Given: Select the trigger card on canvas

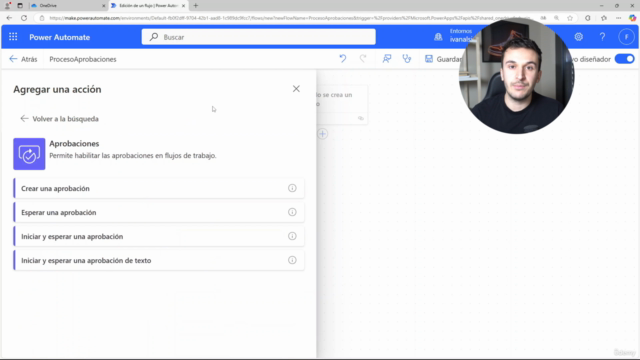Looking at the screenshot, I should point(342,104).
